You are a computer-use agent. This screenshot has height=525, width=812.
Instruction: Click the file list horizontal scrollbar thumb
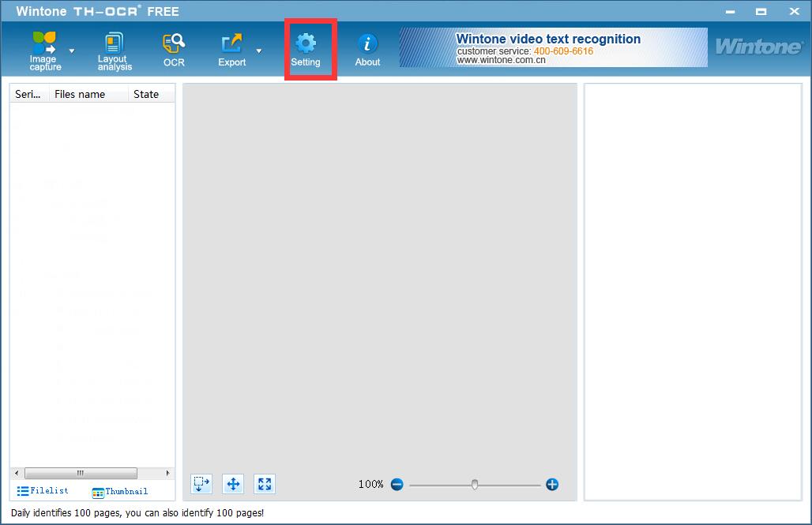(81, 474)
